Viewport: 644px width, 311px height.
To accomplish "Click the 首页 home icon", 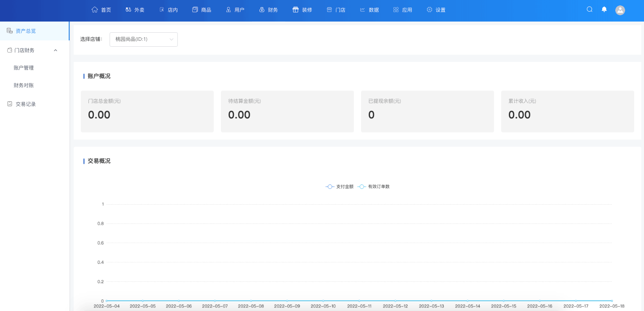I will tap(95, 9).
